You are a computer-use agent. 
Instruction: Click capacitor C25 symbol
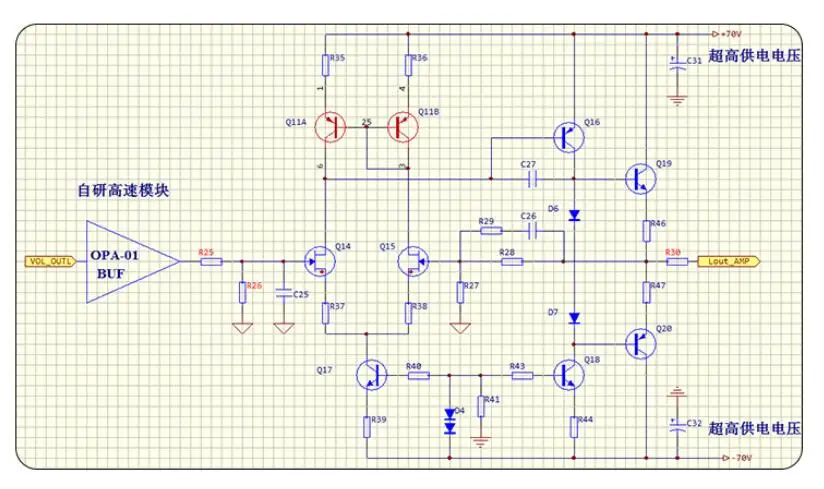click(x=284, y=294)
